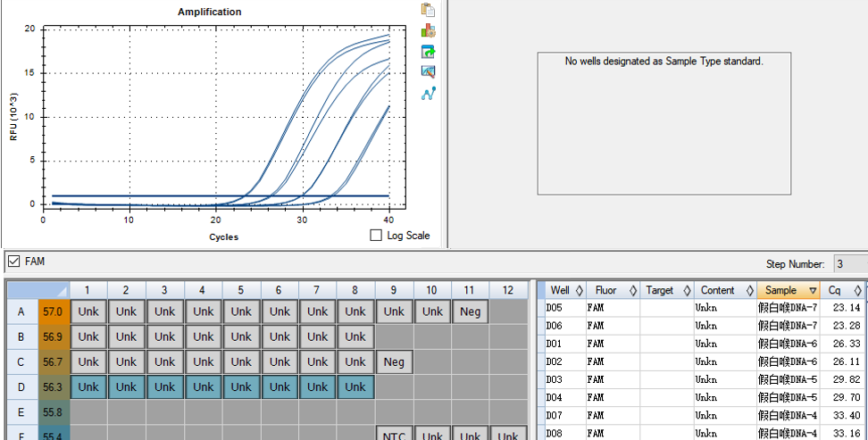Click the Fluor column header
868x440 pixels.
613,291
